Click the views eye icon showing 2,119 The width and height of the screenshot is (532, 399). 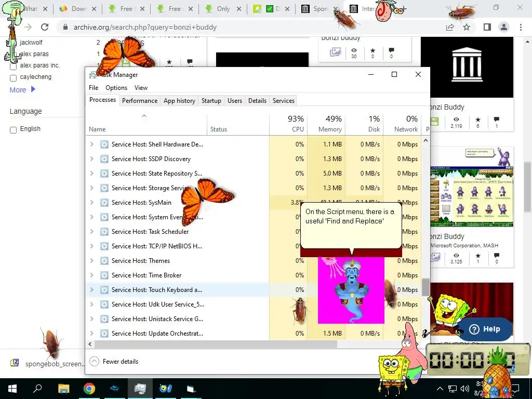[x=456, y=119]
